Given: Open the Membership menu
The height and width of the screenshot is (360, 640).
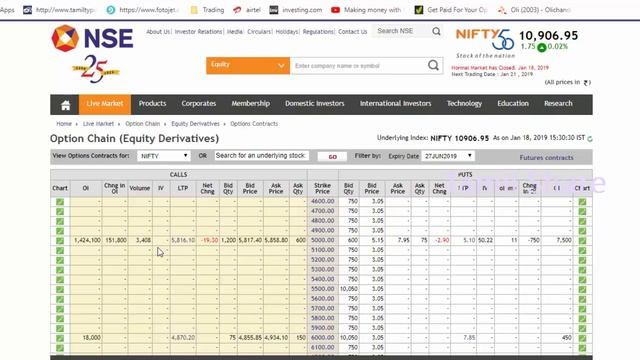Looking at the screenshot, I should point(251,104).
